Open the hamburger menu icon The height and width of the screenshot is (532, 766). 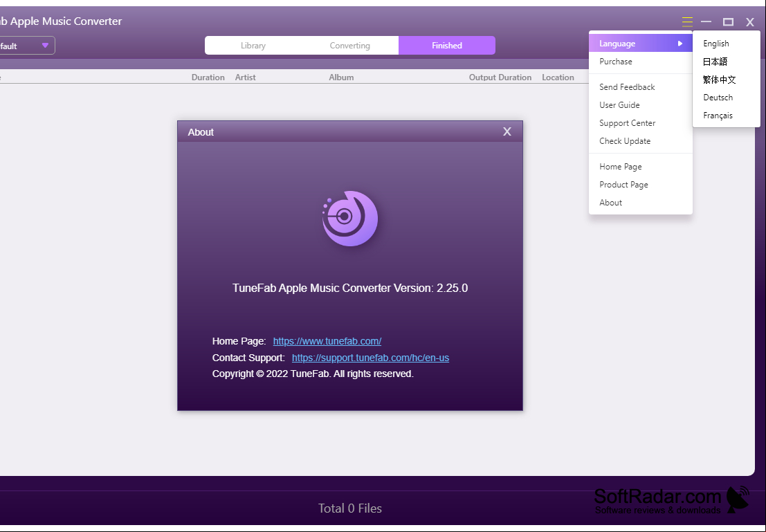687,21
